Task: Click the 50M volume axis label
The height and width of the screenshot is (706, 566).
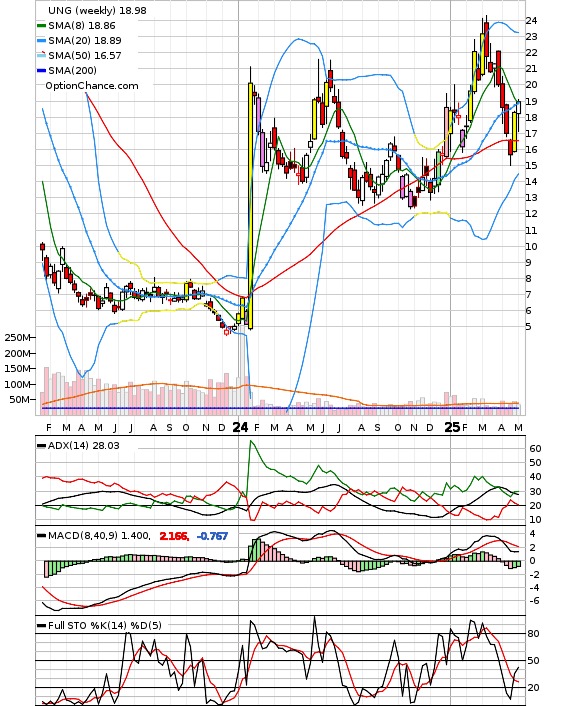Action: coord(20,399)
